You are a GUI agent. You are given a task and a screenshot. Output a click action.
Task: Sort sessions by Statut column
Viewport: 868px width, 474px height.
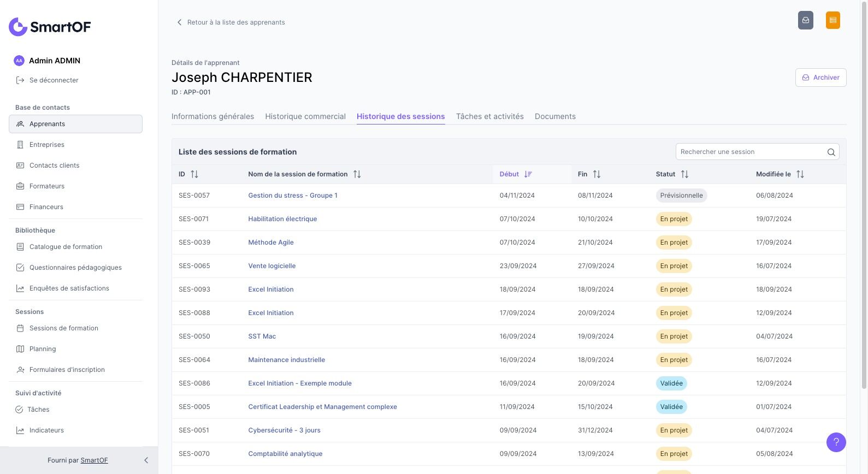684,174
